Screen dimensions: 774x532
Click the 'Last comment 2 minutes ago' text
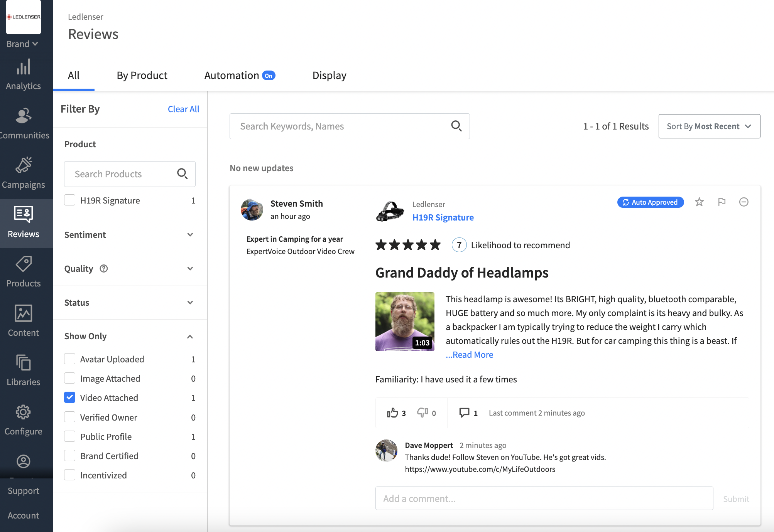[537, 413]
